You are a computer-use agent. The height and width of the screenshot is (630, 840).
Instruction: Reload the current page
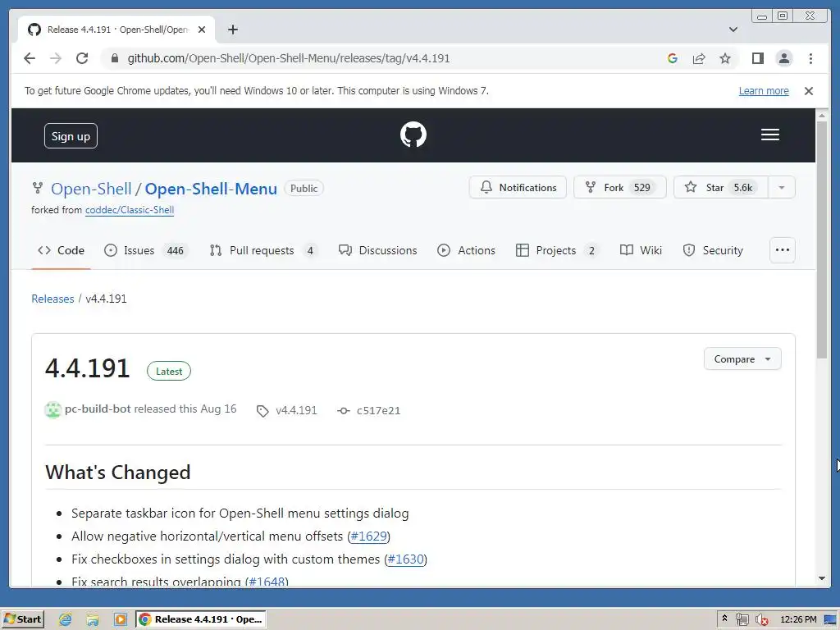tap(82, 58)
